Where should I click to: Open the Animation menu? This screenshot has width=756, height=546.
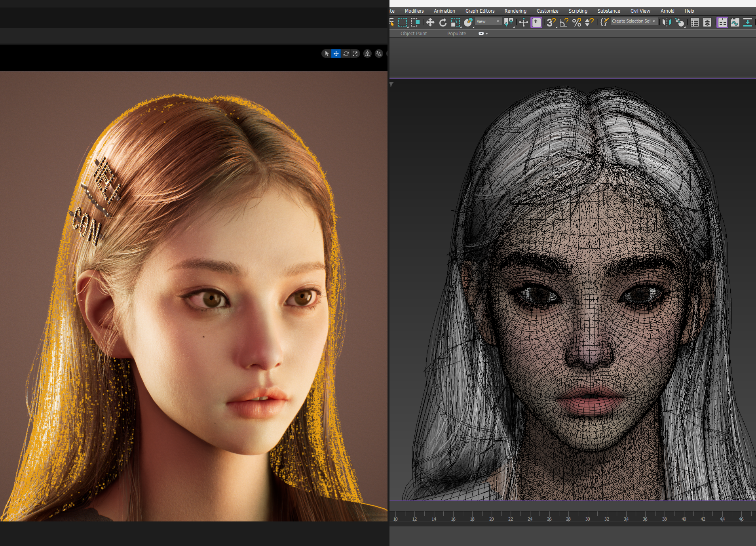(444, 11)
